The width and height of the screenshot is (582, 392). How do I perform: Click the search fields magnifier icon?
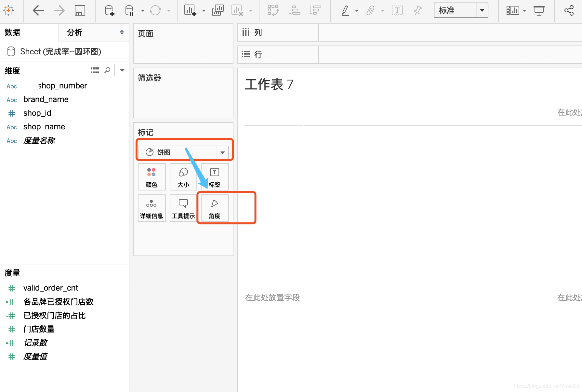pyautogui.click(x=107, y=70)
